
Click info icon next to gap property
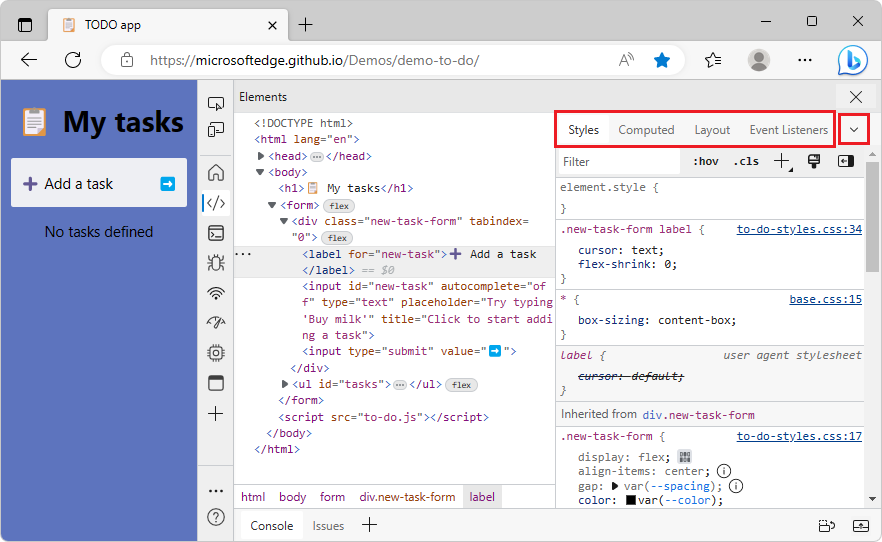click(736, 486)
